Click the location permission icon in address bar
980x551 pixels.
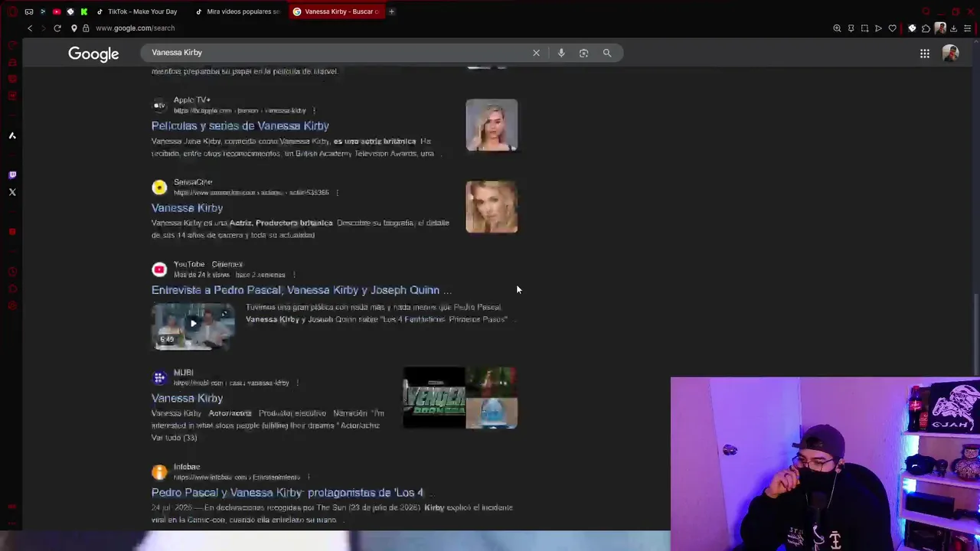[74, 28]
